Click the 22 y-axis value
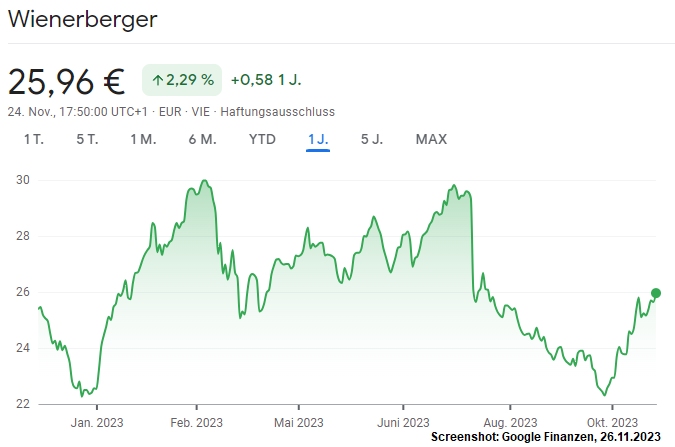The width and height of the screenshot is (675, 447). tap(23, 404)
